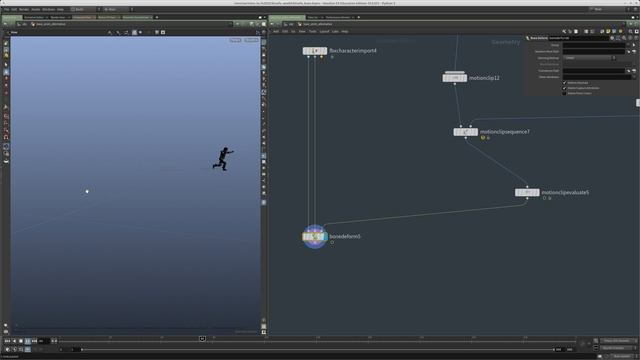Jump to first frame in playbar
This screenshot has width=640, height=360.
pos(7,341)
